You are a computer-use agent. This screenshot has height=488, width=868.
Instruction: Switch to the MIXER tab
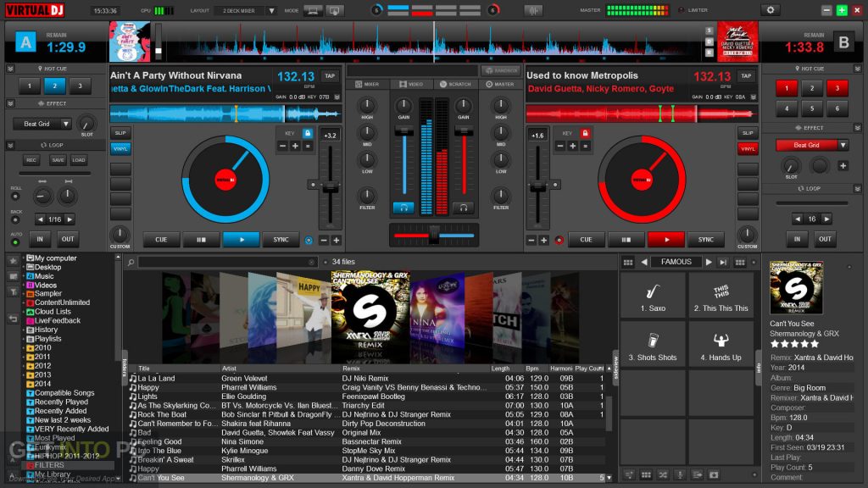(x=367, y=84)
